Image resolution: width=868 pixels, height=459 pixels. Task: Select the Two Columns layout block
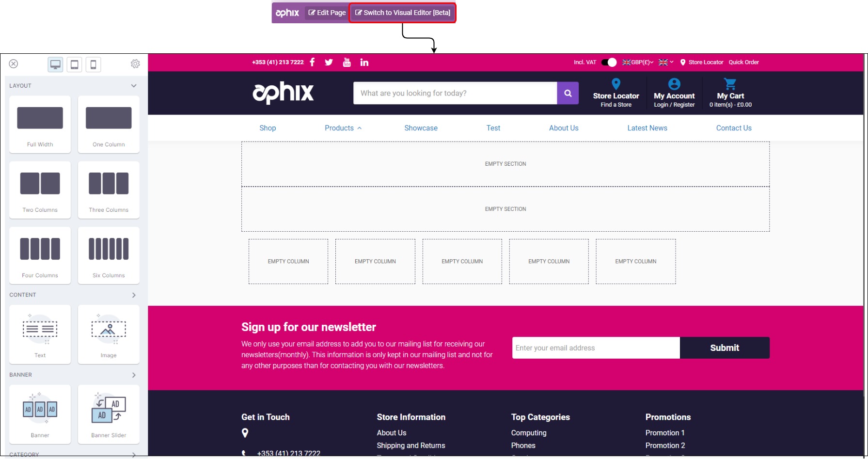pos(40,190)
